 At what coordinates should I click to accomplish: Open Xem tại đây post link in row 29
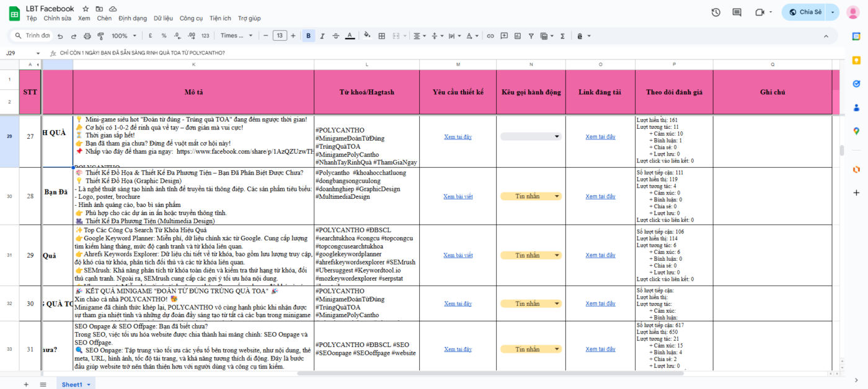point(600,255)
